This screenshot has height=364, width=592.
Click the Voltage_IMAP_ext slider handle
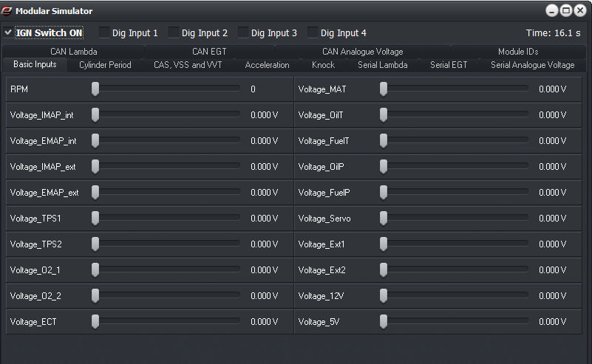[x=95, y=166]
